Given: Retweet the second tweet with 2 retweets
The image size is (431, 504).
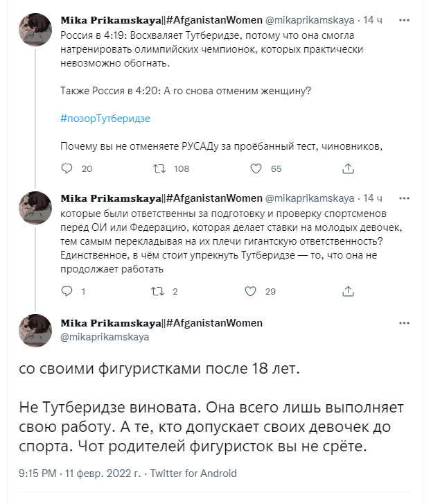Looking at the screenshot, I should pos(159,291).
